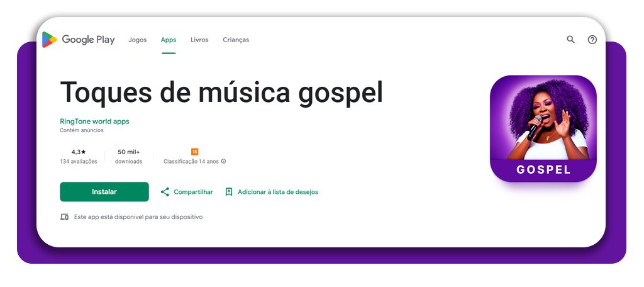Click the share icon beside Compartilhar

165,191
